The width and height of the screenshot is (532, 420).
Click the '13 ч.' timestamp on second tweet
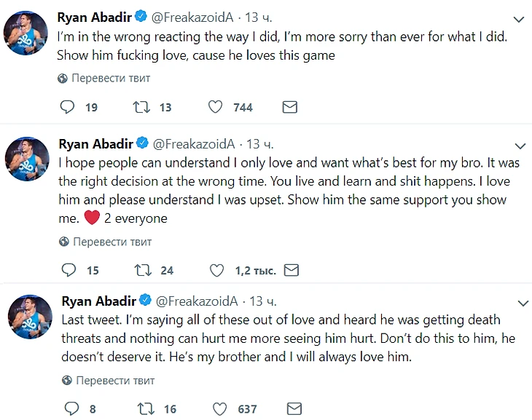pos(261,143)
